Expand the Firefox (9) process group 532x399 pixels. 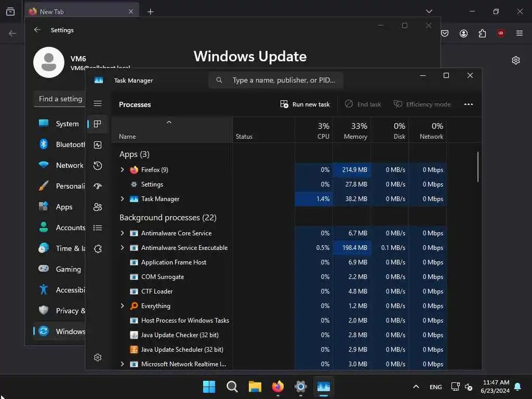coord(123,170)
